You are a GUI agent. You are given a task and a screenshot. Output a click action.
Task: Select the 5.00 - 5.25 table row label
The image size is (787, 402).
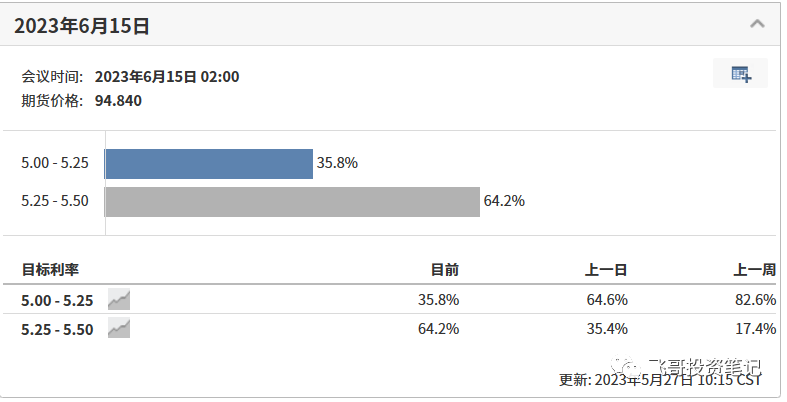tap(57, 301)
